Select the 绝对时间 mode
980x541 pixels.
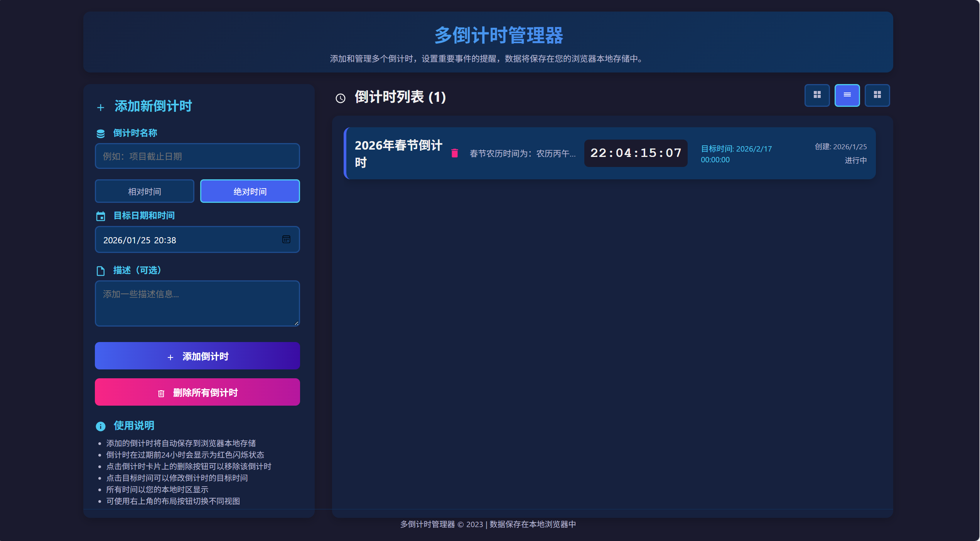click(x=250, y=191)
